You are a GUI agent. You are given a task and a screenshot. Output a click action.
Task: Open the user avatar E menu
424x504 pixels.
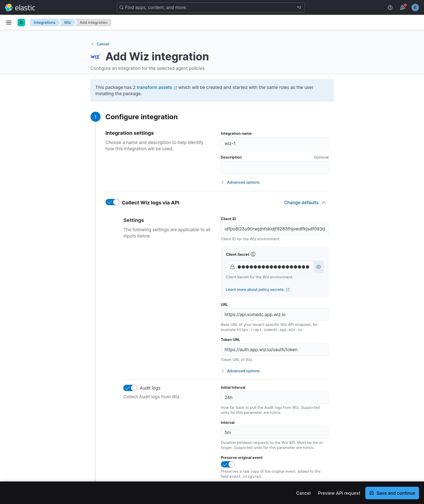point(415,8)
